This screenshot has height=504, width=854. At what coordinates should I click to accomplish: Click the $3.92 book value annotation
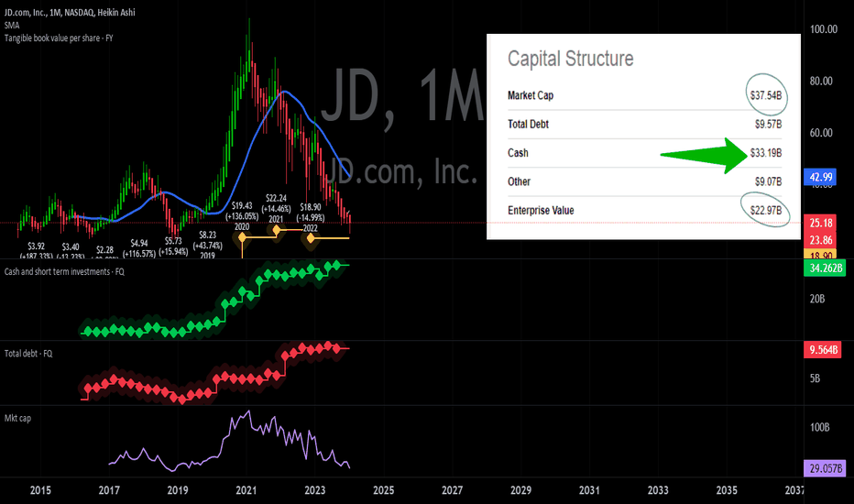37,251
